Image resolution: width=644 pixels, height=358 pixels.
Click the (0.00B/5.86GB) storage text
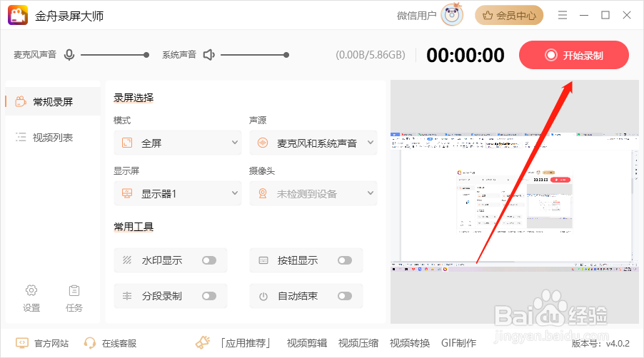[371, 55]
